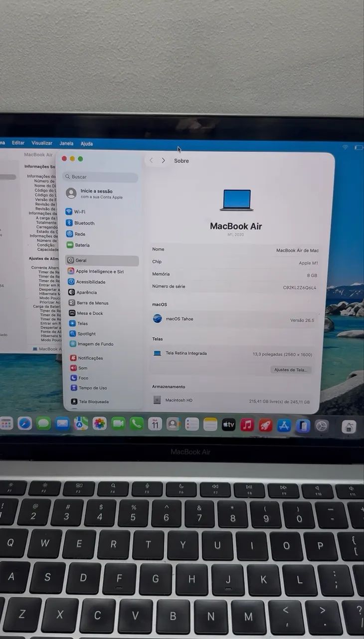Viewport: 364px width, 639px height.
Task: Click the Ajustes de Tela button
Action: [x=291, y=370]
